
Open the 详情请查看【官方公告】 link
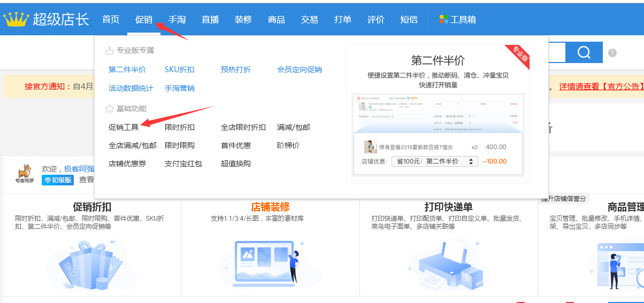tap(601, 87)
